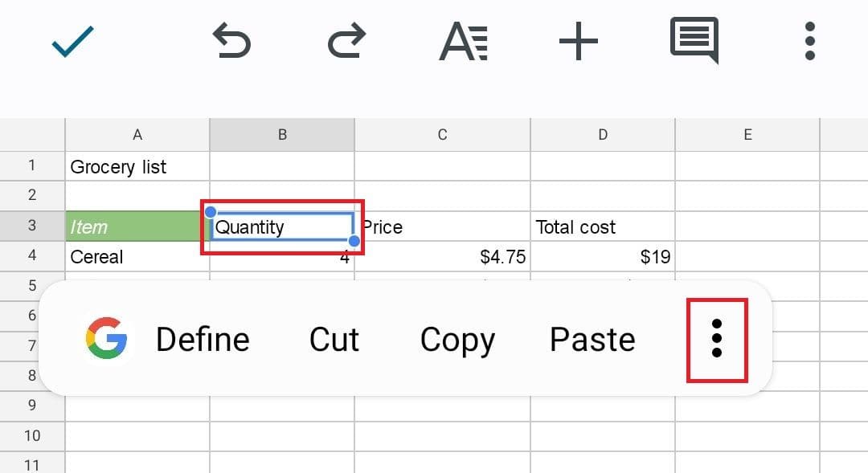Select column C header
The height and width of the screenshot is (473, 868).
pyautogui.click(x=442, y=135)
